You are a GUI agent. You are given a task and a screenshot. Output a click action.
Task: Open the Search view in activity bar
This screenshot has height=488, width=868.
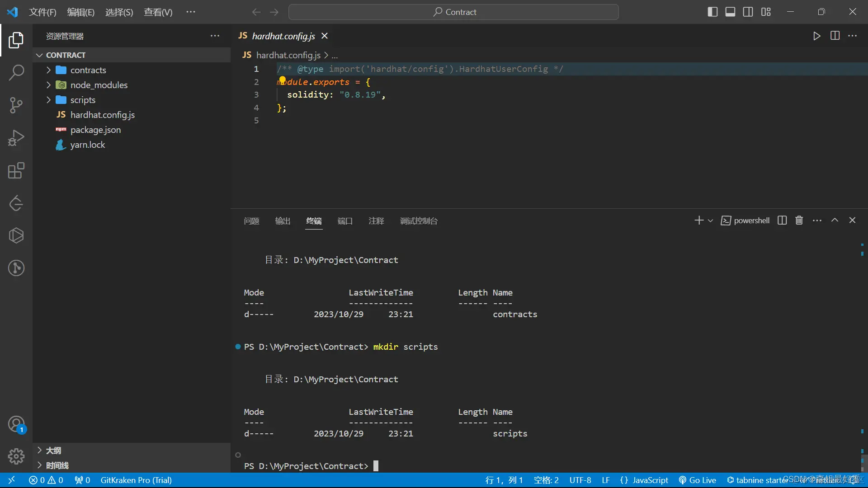16,72
